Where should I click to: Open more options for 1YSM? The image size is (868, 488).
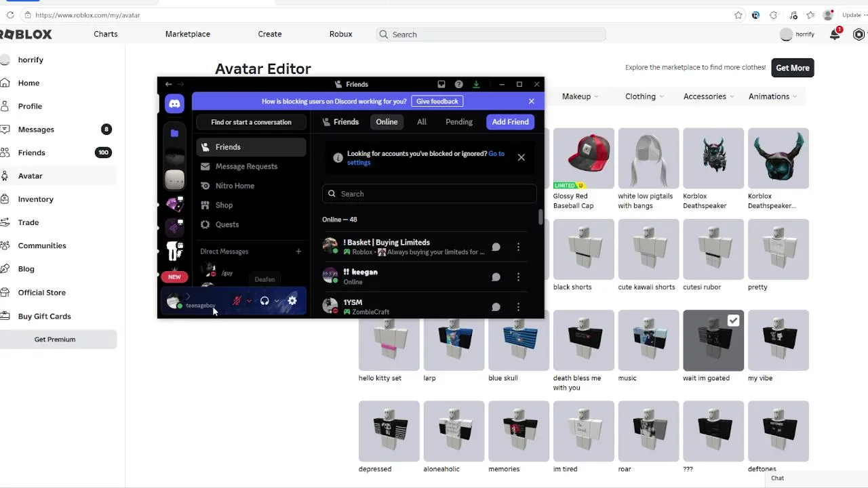pyautogui.click(x=518, y=307)
